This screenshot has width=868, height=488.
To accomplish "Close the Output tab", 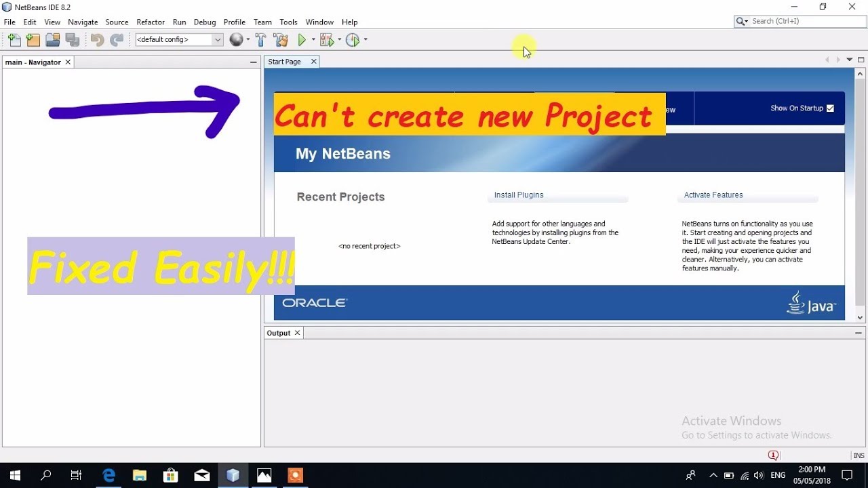I will pyautogui.click(x=297, y=333).
